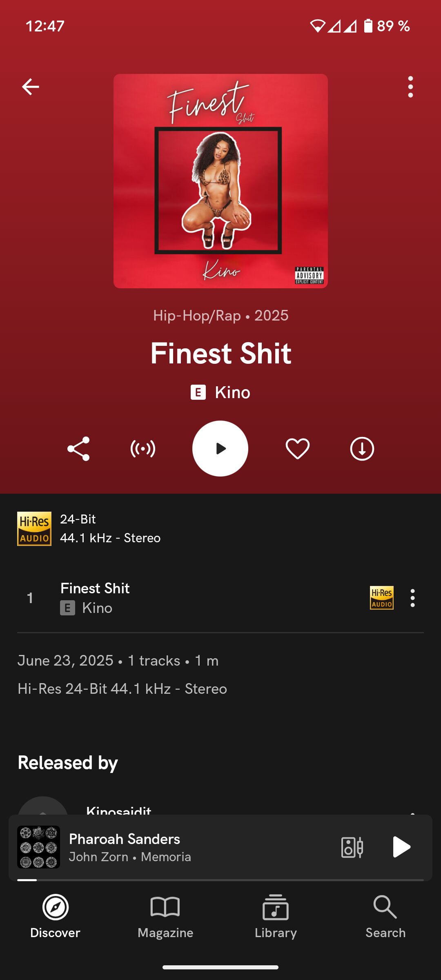Share the Finest Shit album
Screen dimensions: 441x980
[78, 449]
